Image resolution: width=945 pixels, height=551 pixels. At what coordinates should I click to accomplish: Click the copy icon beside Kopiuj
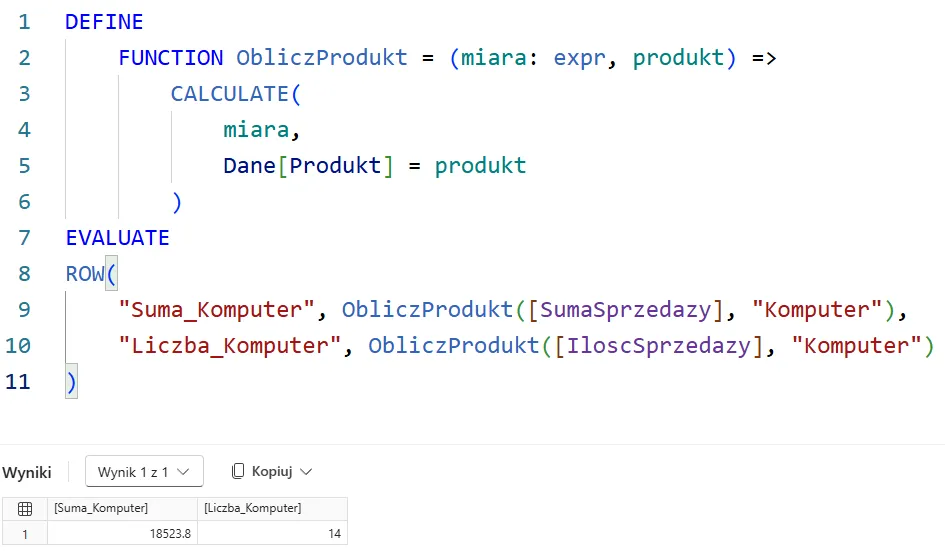[x=238, y=471]
